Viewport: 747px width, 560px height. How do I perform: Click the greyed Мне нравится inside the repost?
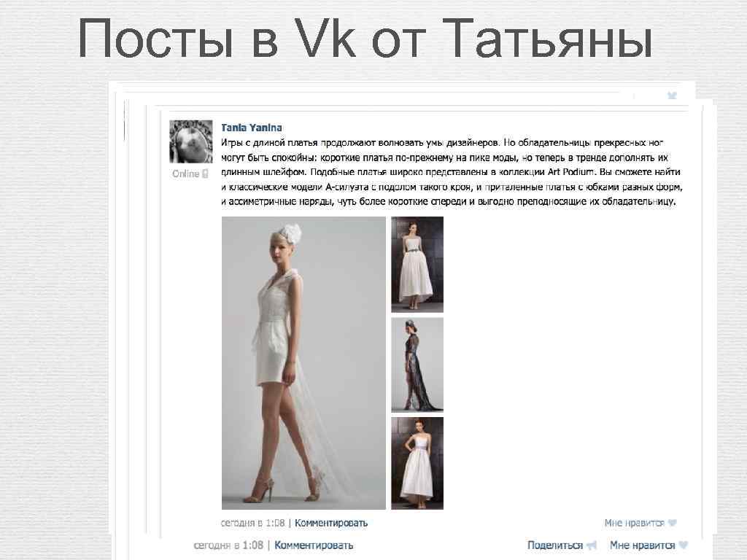(x=634, y=523)
